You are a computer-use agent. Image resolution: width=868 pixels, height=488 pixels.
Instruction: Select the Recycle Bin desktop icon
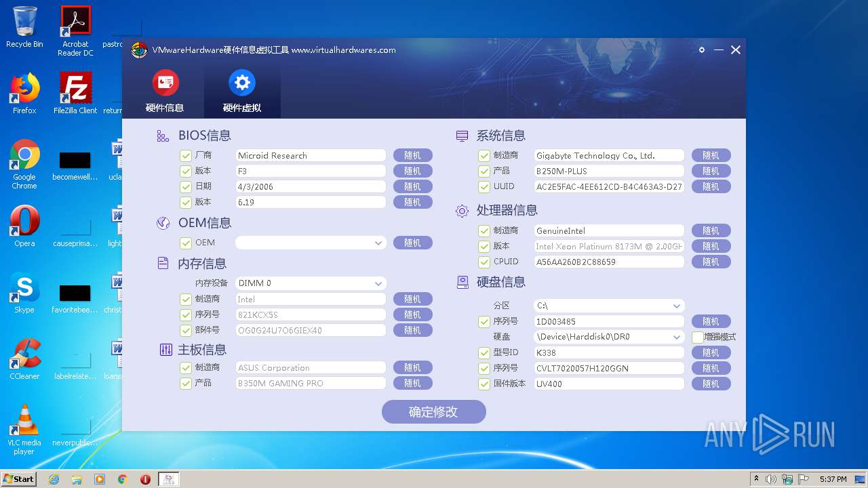point(24,27)
